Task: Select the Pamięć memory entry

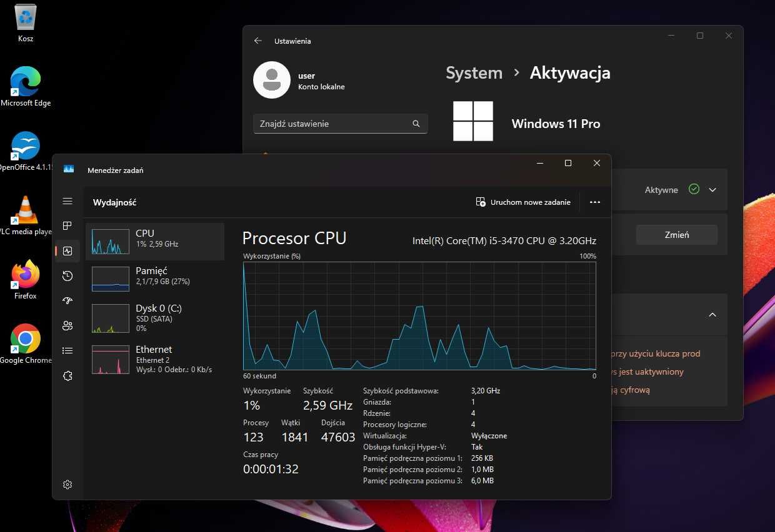Action: coord(155,278)
